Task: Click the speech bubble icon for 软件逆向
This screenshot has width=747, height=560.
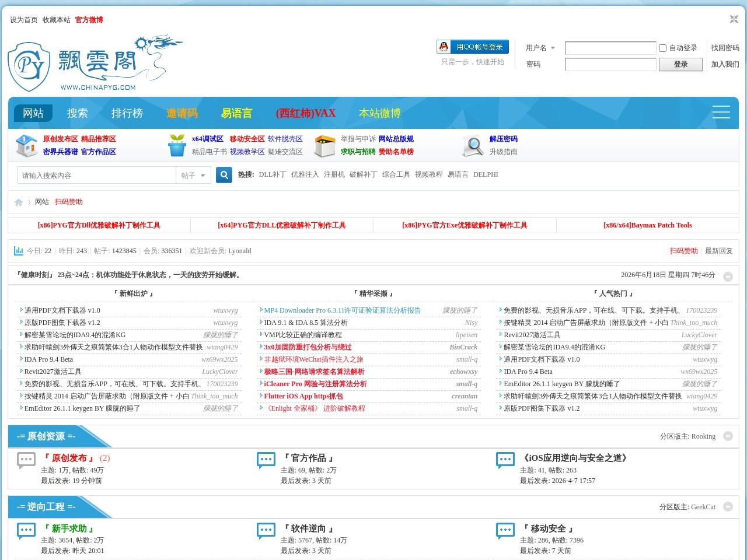Action: click(266, 531)
